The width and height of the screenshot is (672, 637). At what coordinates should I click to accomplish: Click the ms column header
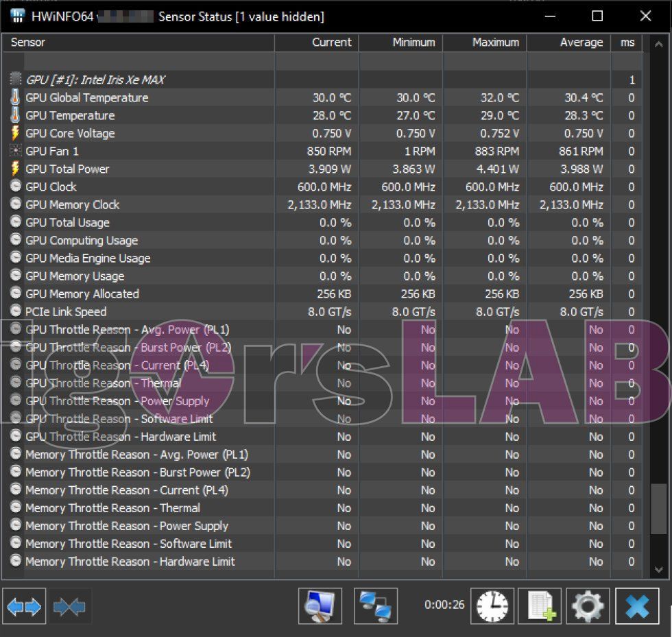627,43
